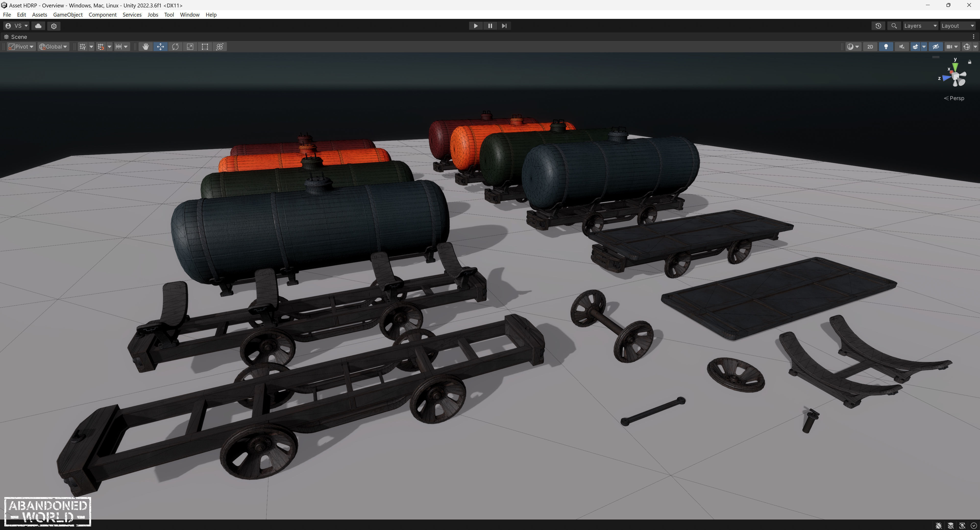Open the Tool menu
The width and height of the screenshot is (980, 530).
(x=169, y=15)
